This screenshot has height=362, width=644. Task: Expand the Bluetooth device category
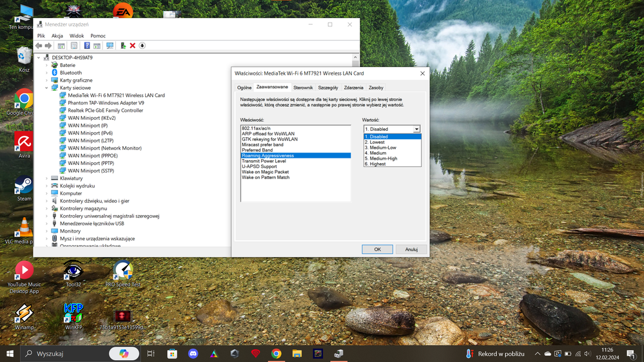pos(47,73)
